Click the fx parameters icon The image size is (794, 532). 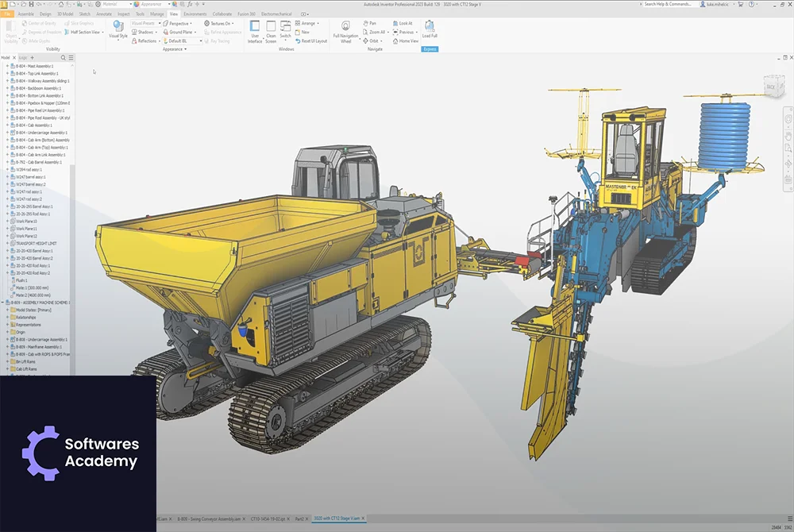click(x=190, y=4)
